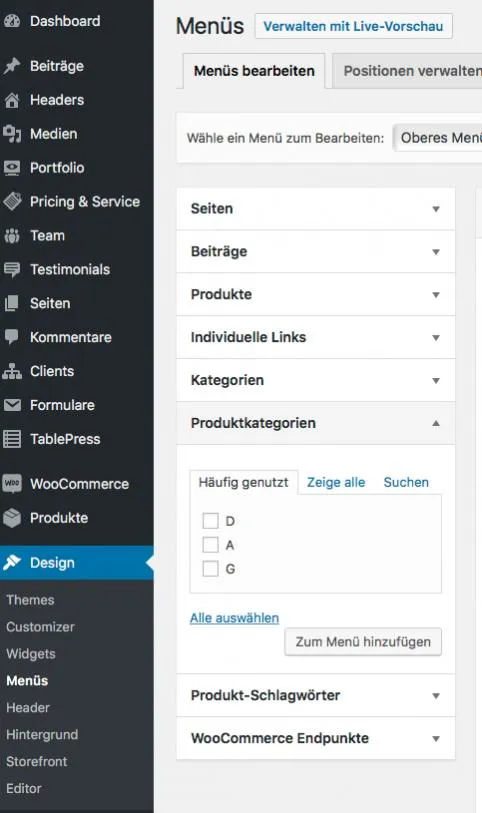
Task: Open the Medien media icon
Action: [x=11, y=134]
